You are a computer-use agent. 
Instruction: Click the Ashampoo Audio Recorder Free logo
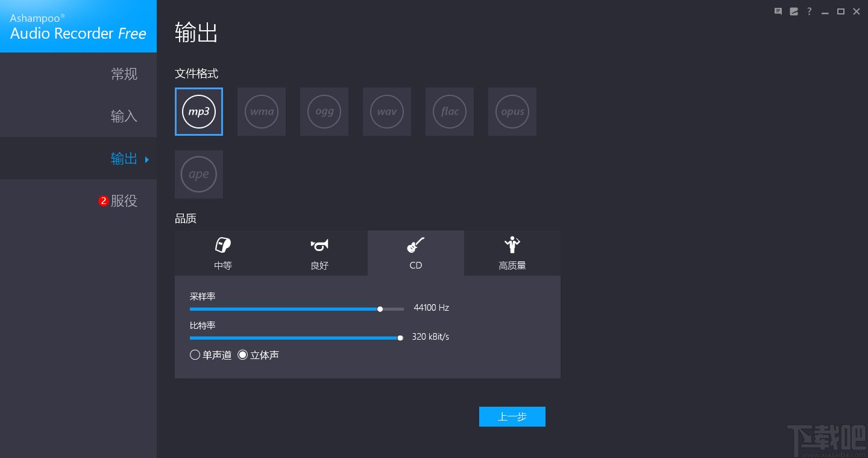click(78, 26)
